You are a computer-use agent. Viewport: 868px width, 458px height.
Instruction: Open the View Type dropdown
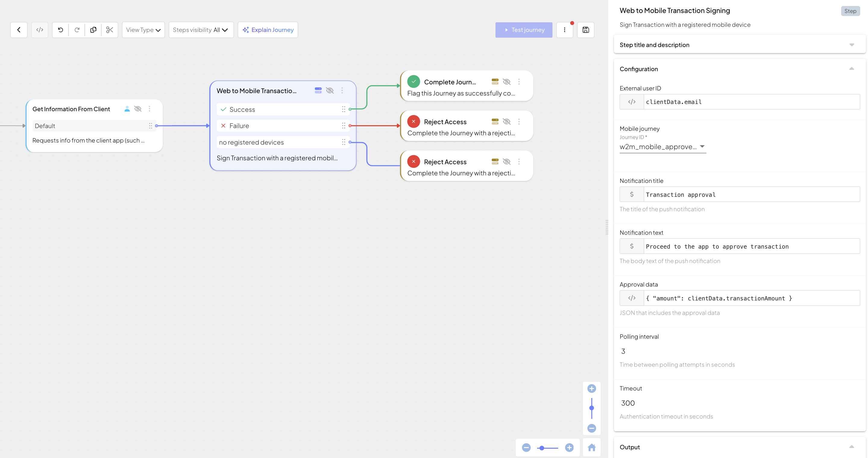(143, 30)
